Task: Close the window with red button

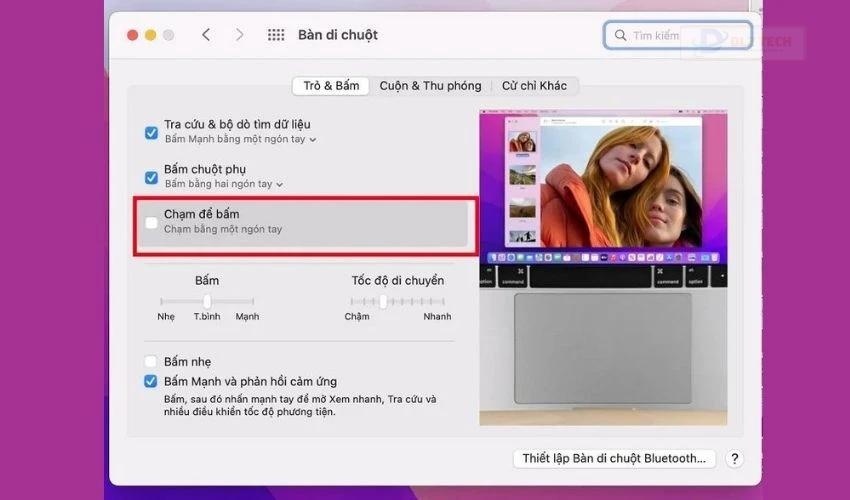Action: pyautogui.click(x=132, y=35)
